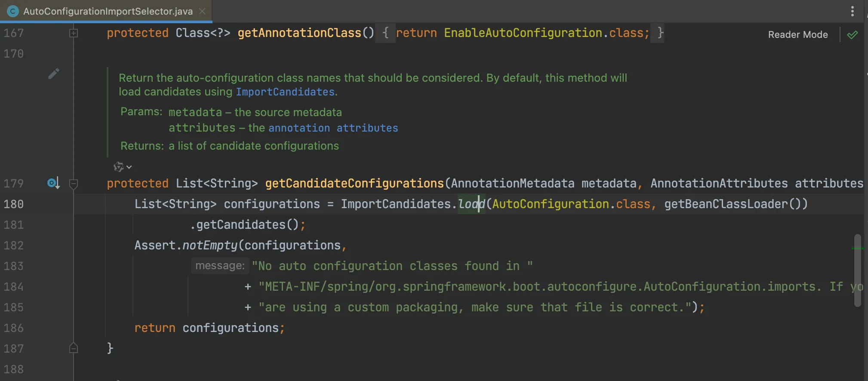This screenshot has height=381, width=868.
Task: Close the AutoConfigurationImportSelector.java tab
Action: click(202, 12)
